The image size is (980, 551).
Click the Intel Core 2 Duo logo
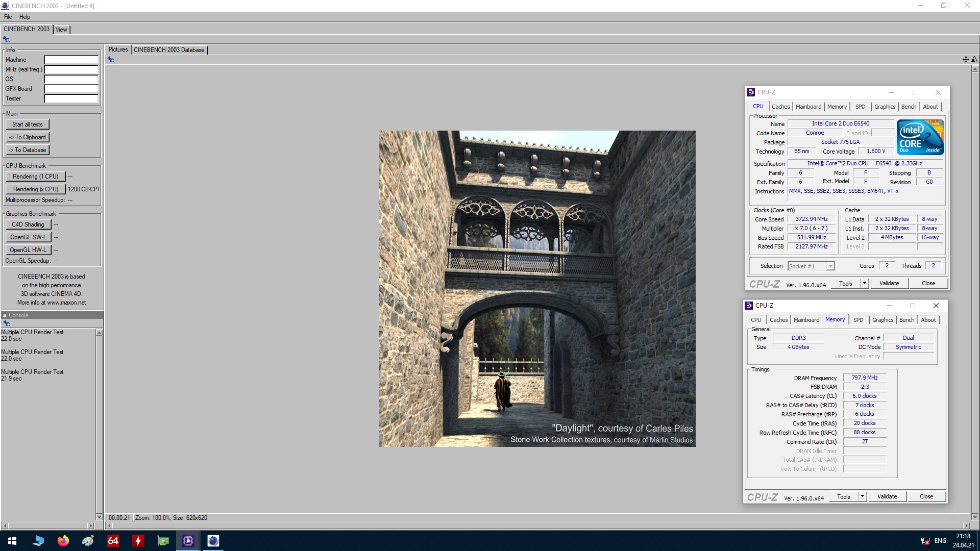(x=920, y=137)
